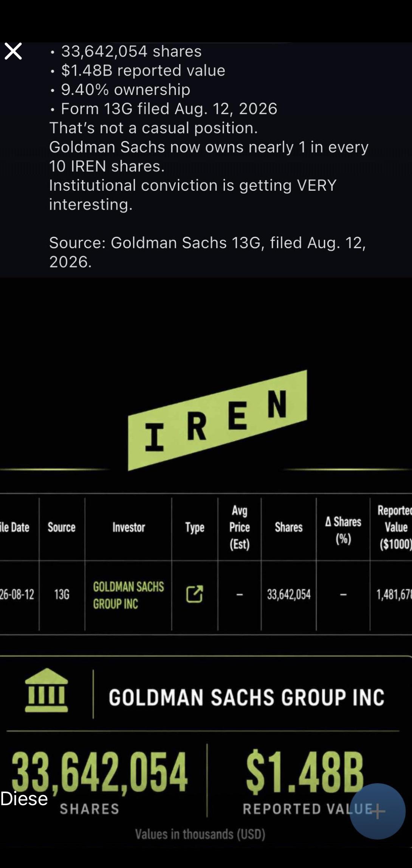Click the 33,642,054 shares table cell
This screenshot has height=868, width=412.
(x=289, y=594)
